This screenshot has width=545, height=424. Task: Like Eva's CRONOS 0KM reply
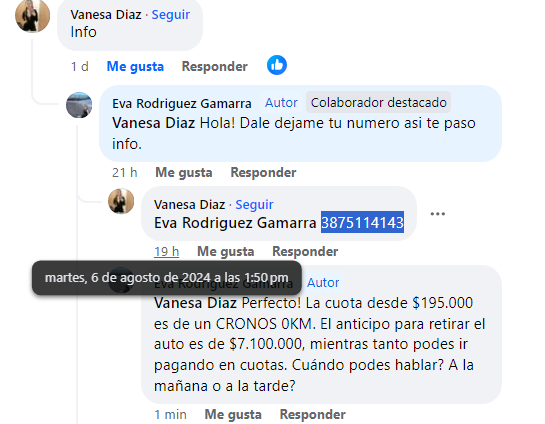pos(233,414)
